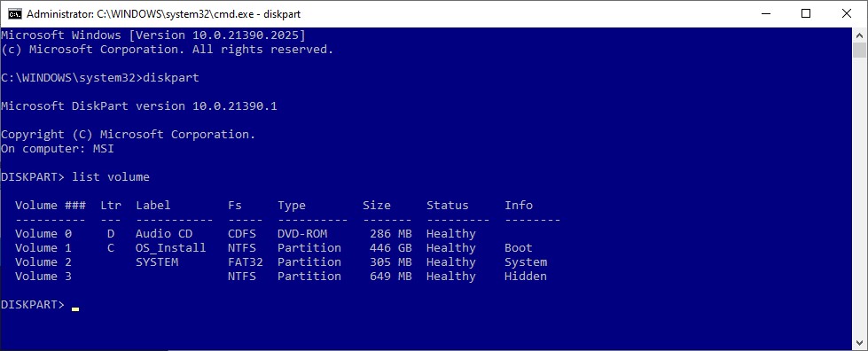Click the 'CDFS' file system entry
Viewport: 868px width, 351px height.
(242, 234)
